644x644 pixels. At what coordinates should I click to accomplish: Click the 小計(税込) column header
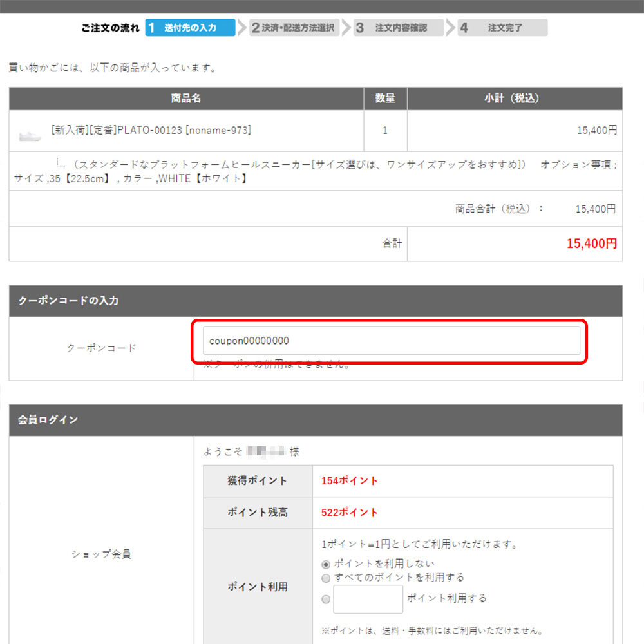[515, 99]
